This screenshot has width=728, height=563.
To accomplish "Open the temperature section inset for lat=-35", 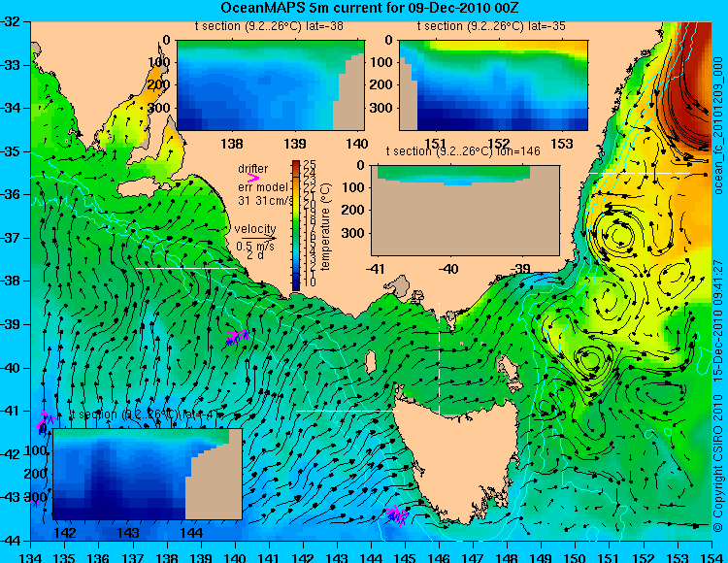I will coord(493,85).
